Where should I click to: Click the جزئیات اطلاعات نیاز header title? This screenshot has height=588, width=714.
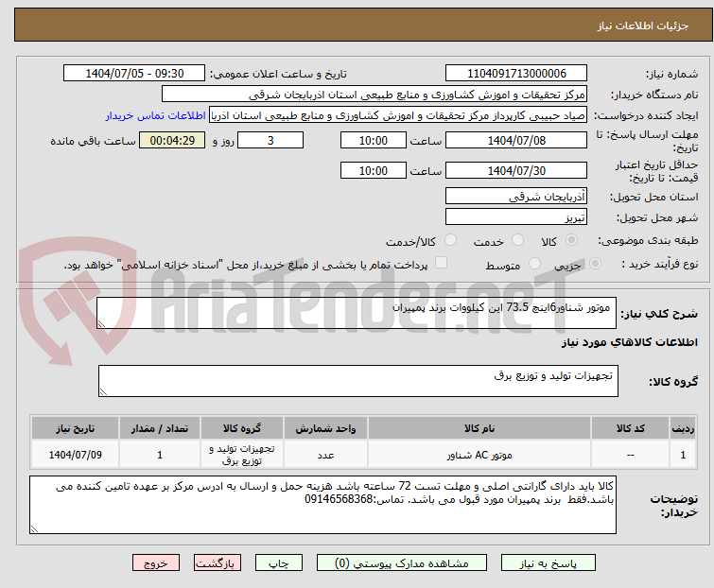(x=642, y=26)
